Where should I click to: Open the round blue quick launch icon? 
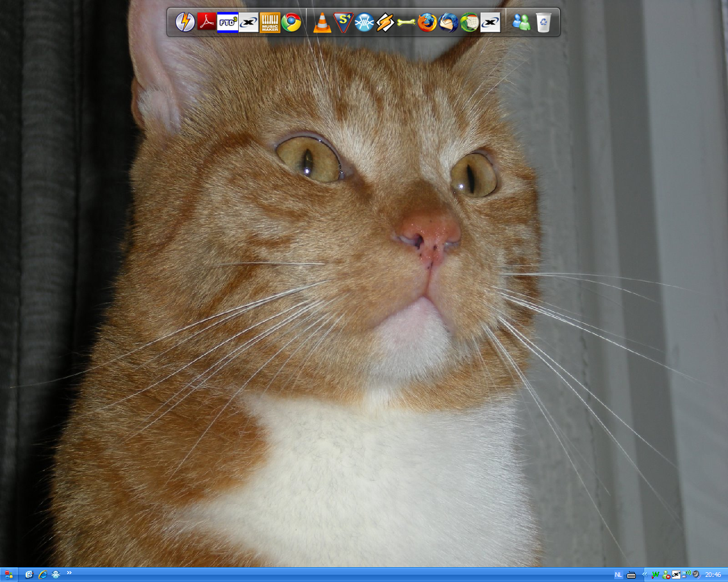56,575
